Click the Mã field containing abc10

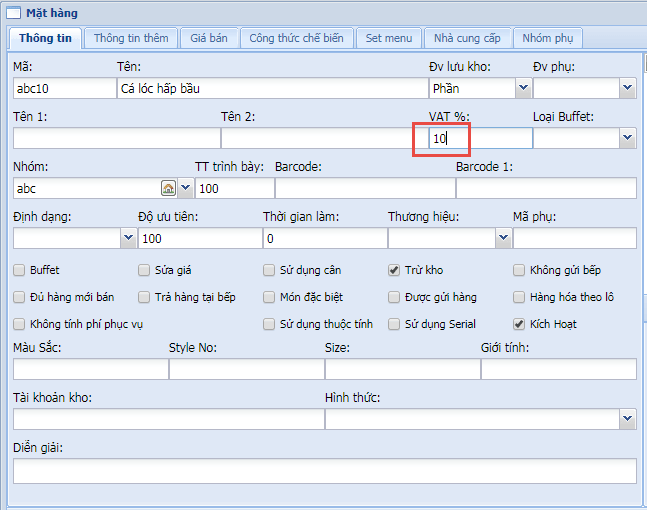point(65,88)
